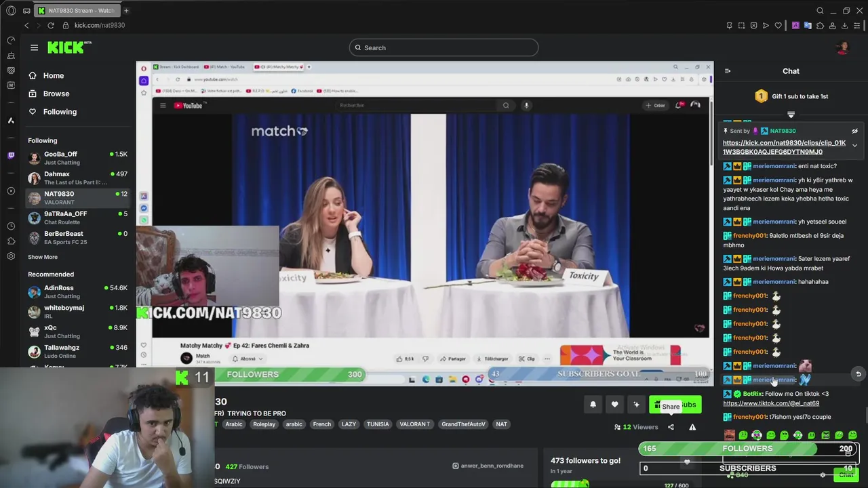Open the Twitch icon in Opera sidebar

[11, 155]
